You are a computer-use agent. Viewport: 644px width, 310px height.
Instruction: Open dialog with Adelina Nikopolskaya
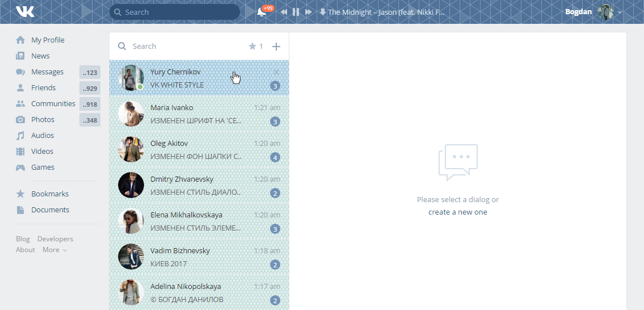click(199, 292)
